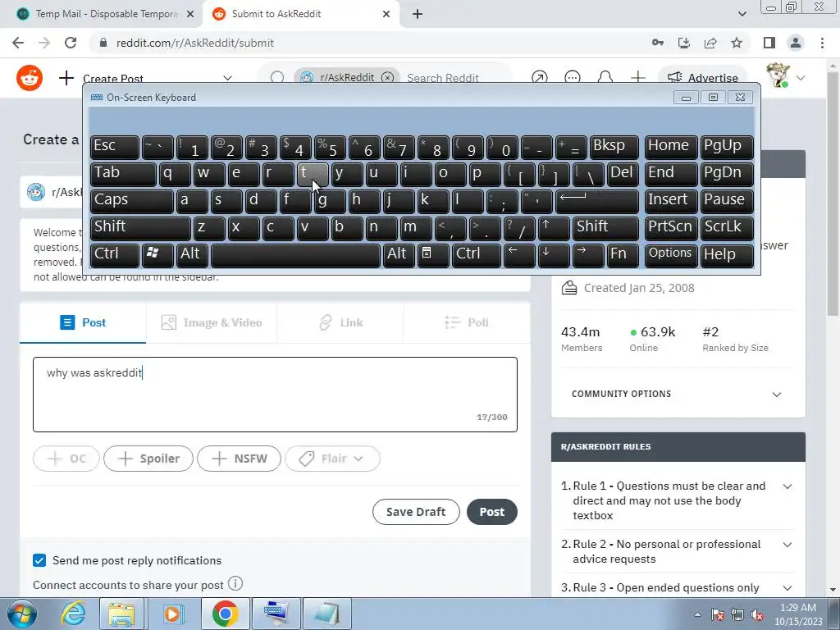840x630 pixels.
Task: Expand Rule 1 details
Action: point(787,487)
